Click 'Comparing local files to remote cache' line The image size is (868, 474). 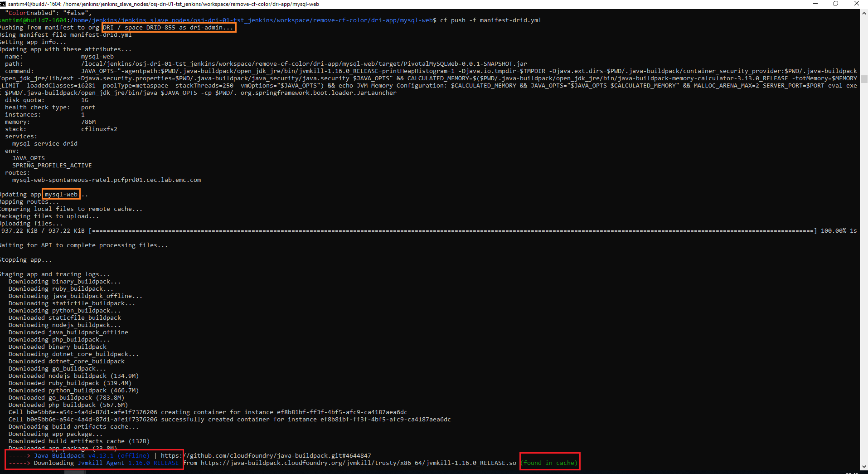tap(71, 209)
